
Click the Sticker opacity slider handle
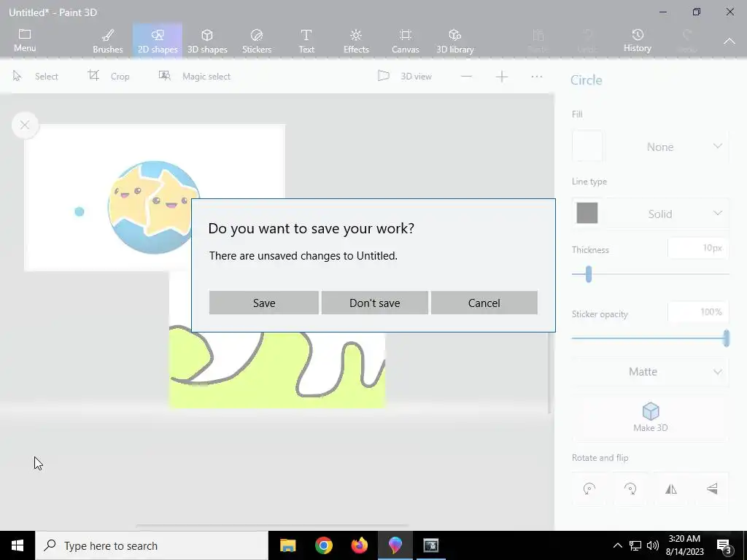726,338
